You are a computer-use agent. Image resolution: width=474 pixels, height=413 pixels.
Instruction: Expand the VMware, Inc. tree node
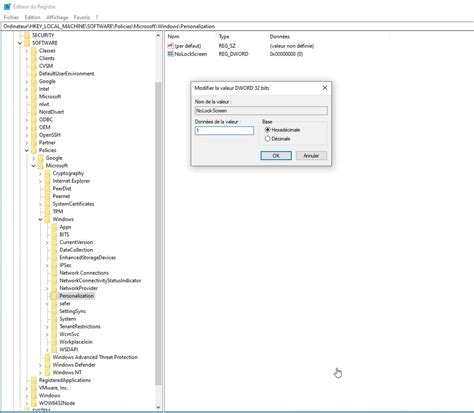[x=27, y=388]
